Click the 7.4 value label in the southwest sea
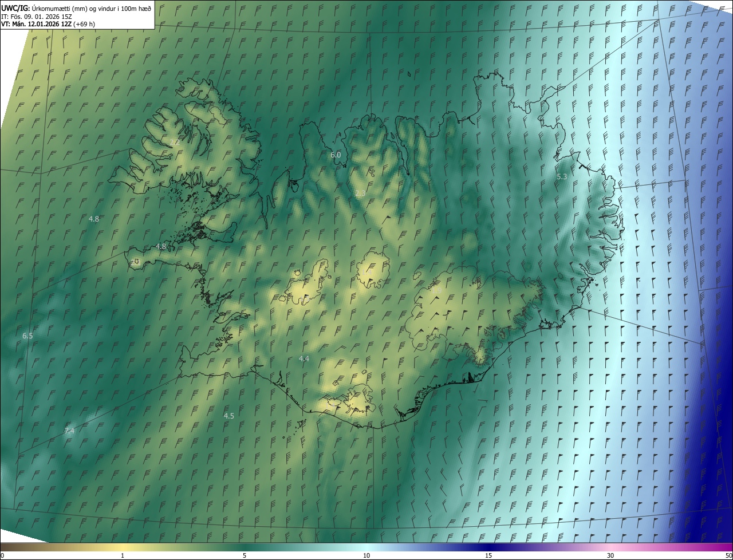Screen dimensions: 733x560 69,431
